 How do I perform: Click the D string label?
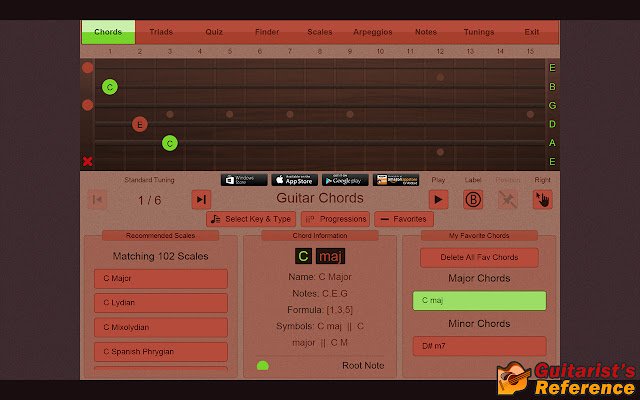tap(552, 124)
